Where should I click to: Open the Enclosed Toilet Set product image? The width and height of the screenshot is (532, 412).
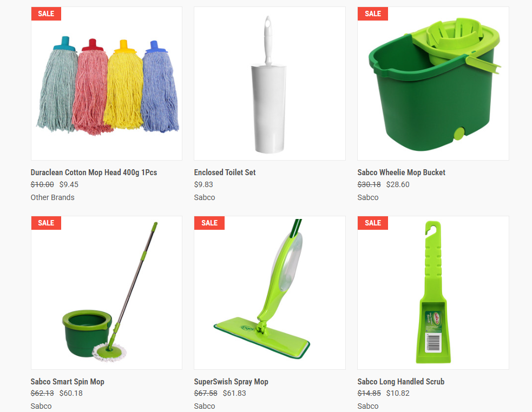click(x=270, y=83)
